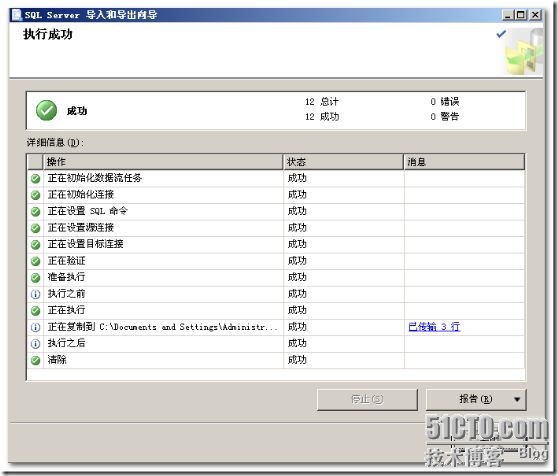Click the success icon beside 正在验证
558x476 pixels.
coord(35,261)
